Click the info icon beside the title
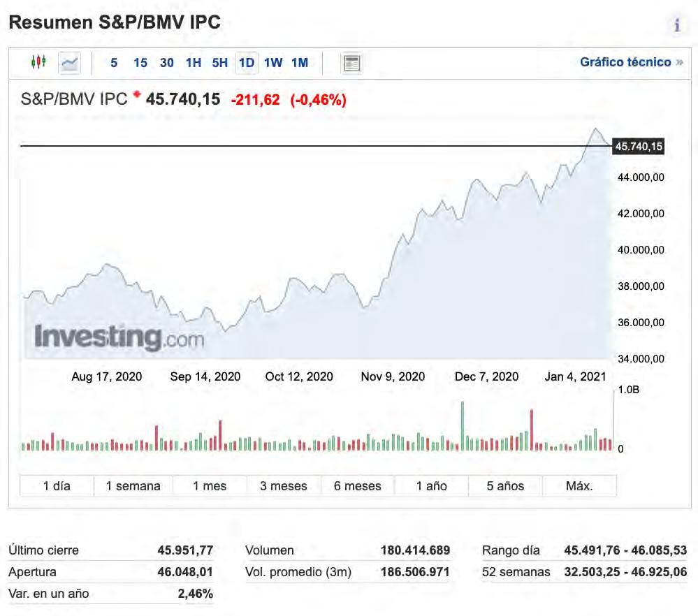This screenshot has width=698, height=616. pos(676,26)
